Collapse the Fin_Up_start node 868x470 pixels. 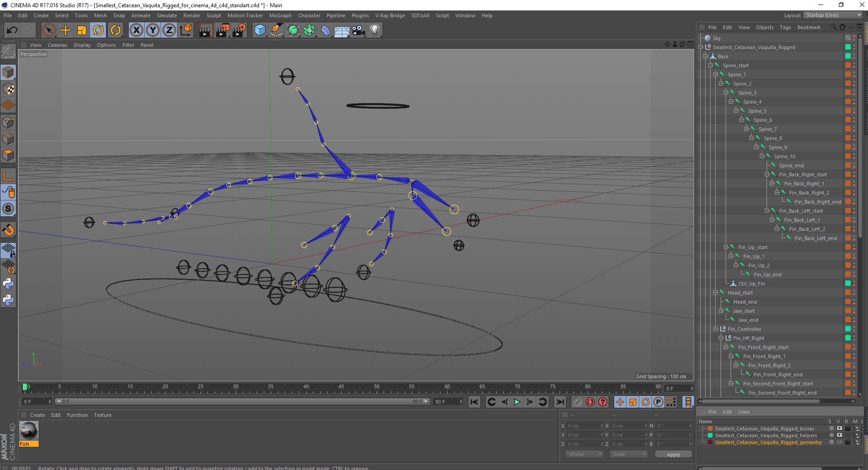coord(726,247)
